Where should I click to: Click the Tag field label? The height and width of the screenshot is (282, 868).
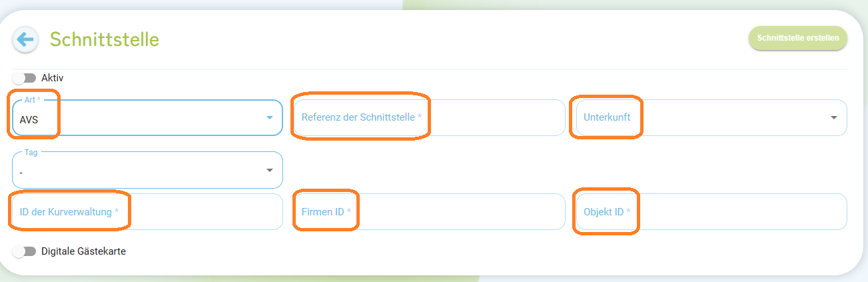pyautogui.click(x=31, y=152)
